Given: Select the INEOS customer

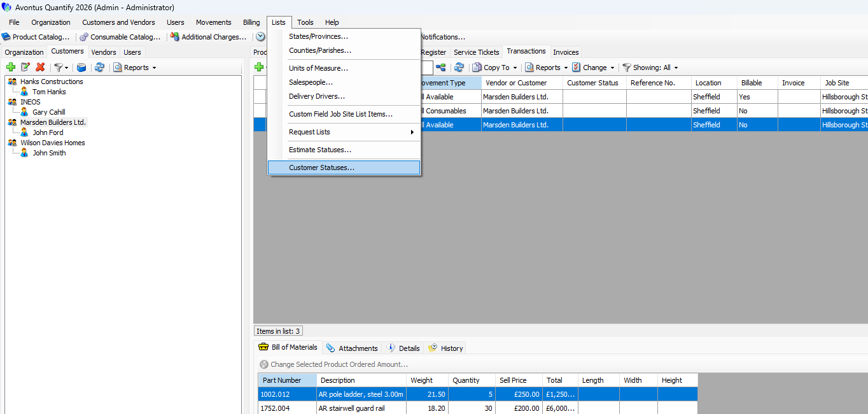Looking at the screenshot, I should click(30, 102).
